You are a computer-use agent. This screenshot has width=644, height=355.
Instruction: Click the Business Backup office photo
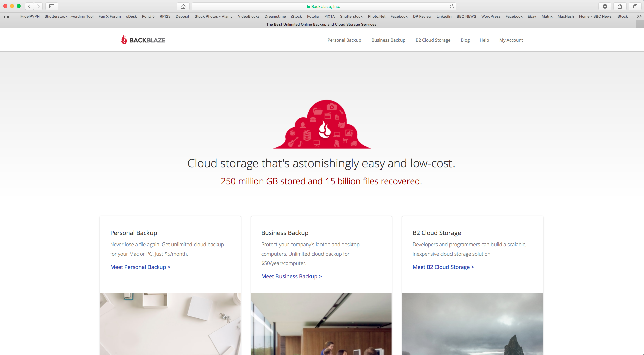point(321,324)
